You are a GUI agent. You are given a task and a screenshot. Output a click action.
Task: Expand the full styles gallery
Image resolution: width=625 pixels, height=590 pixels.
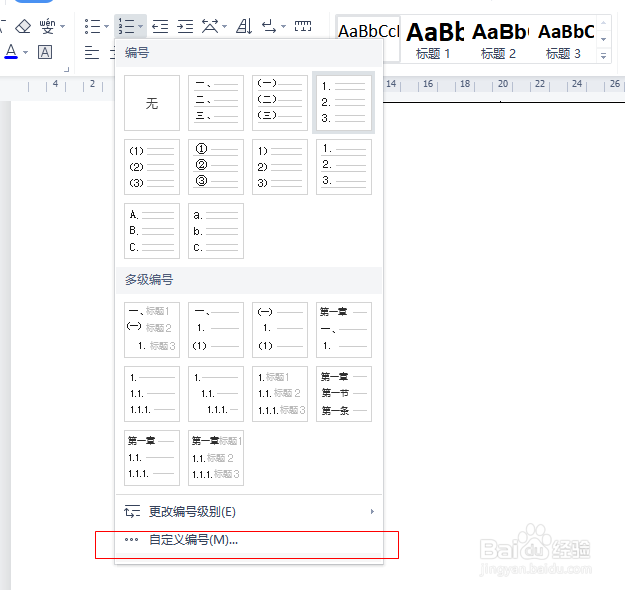coord(603,56)
